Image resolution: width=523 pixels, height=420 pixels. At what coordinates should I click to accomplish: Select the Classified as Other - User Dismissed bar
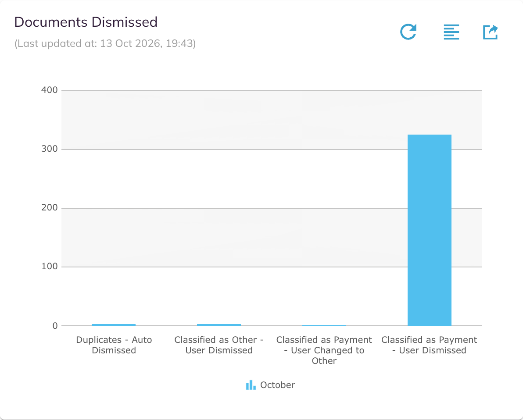pos(219,325)
